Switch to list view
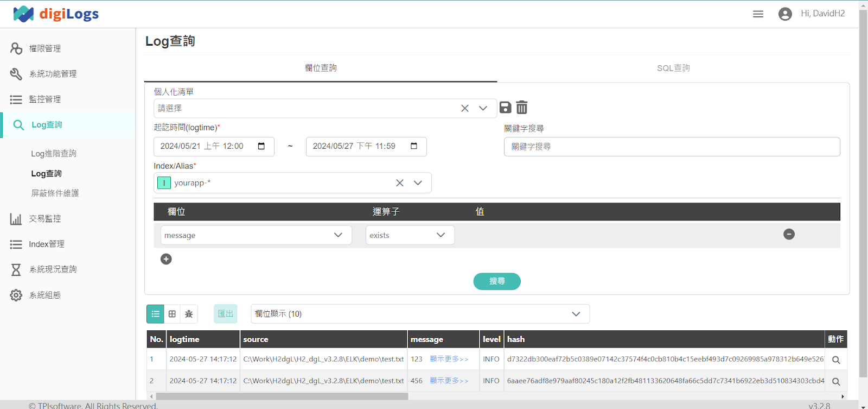 coord(156,314)
